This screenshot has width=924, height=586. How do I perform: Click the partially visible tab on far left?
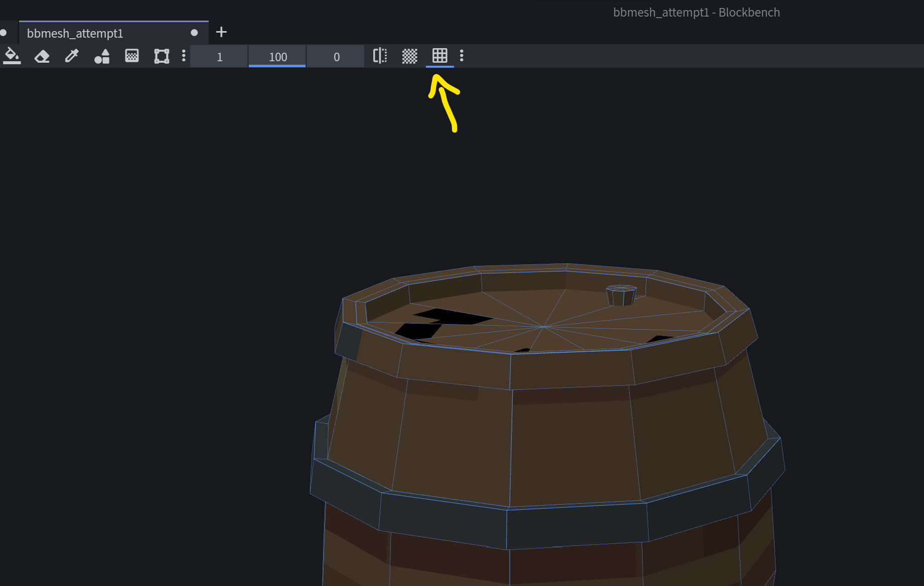click(4, 32)
